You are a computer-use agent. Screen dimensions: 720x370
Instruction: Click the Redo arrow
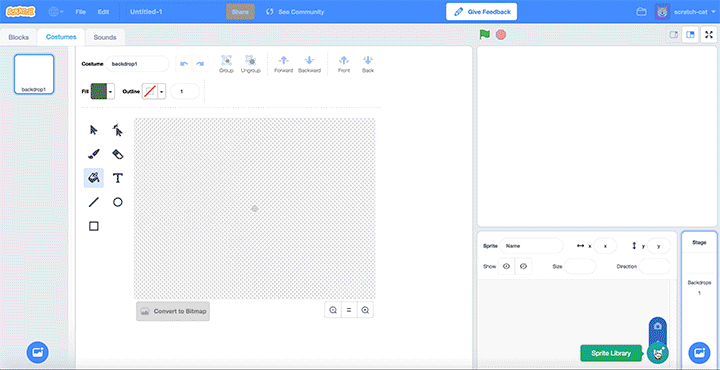click(200, 64)
